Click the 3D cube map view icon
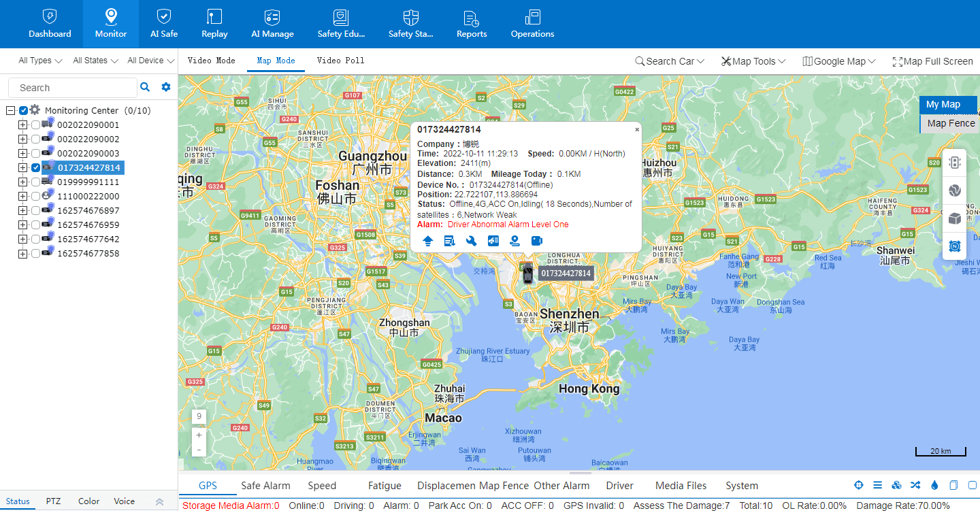The height and width of the screenshot is (515, 980). [x=954, y=218]
